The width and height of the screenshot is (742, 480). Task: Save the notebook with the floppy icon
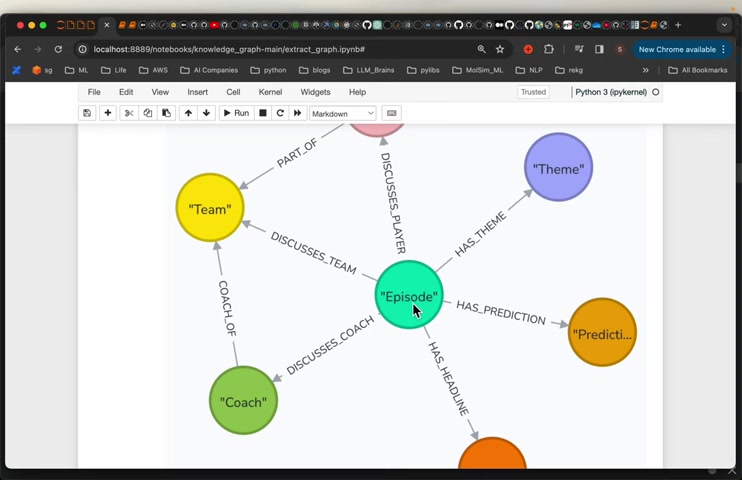tap(87, 113)
